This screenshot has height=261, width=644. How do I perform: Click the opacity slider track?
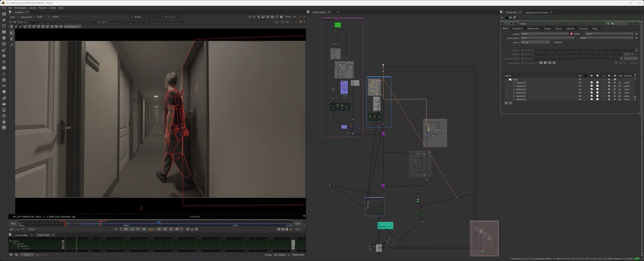[584, 50]
